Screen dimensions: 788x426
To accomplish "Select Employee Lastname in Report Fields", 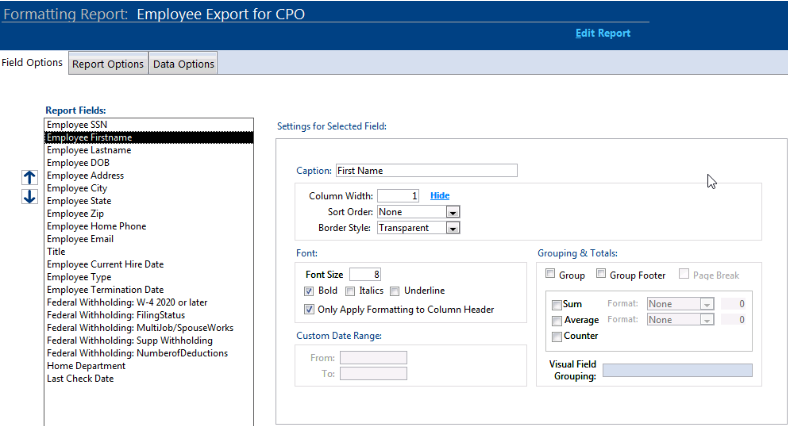I will 89,150.
